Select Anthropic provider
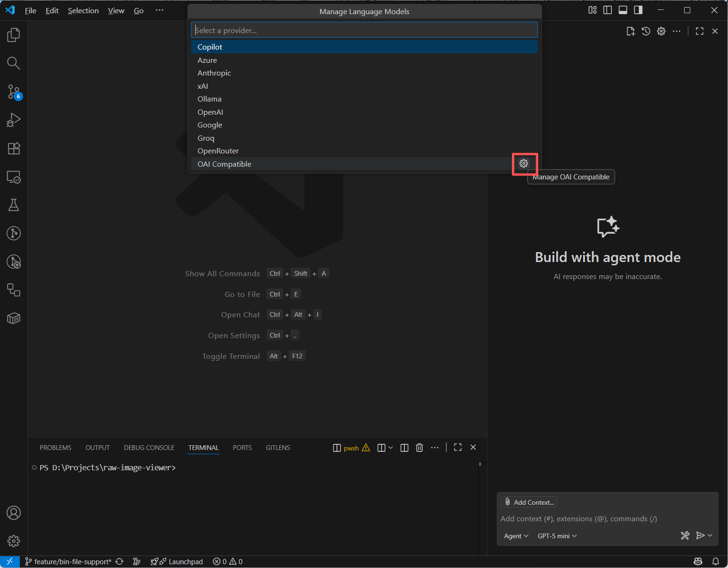Image resolution: width=728 pixels, height=568 pixels. coord(364,73)
